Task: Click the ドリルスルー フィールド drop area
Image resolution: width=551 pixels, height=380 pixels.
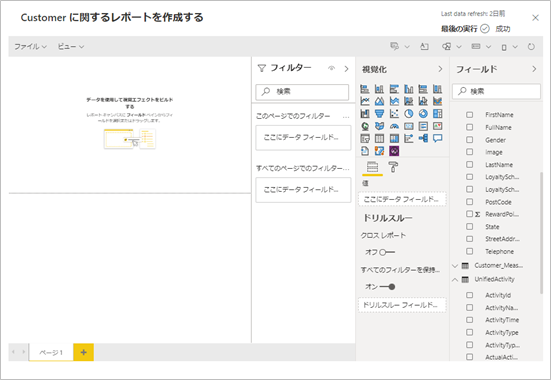Action: (x=402, y=305)
